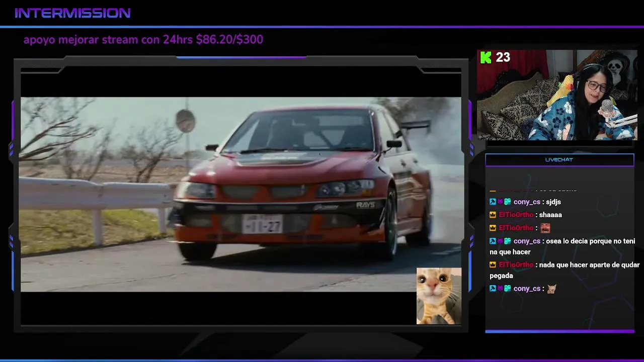The image size is (644, 362).
Task: Click the orange cat picture overlay on the video
Action: click(439, 296)
